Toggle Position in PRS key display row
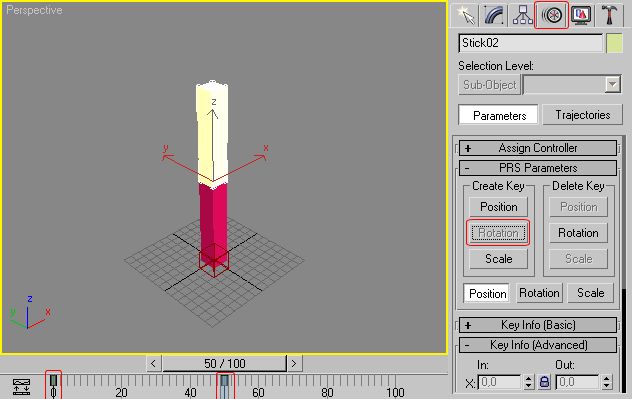This screenshot has width=632, height=399. tap(487, 293)
